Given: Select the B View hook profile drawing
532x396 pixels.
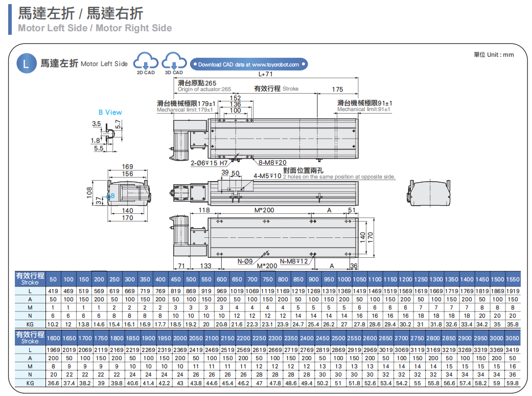Looking at the screenshot, I should 109,135.
